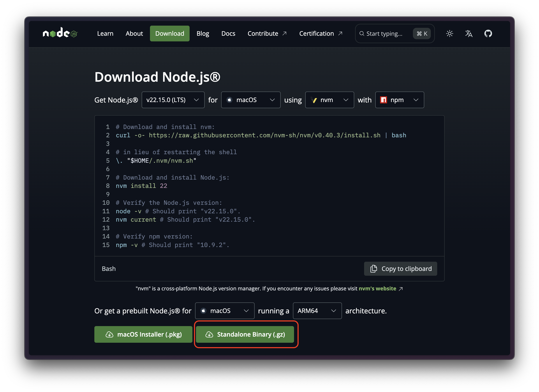Visit the nvm's website link
539x392 pixels.
pyautogui.click(x=377, y=288)
